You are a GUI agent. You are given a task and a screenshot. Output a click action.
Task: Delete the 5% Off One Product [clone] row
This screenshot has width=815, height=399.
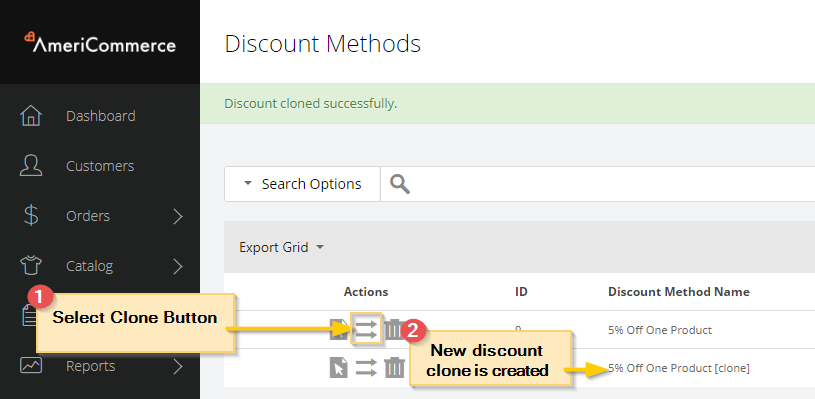[x=395, y=368]
